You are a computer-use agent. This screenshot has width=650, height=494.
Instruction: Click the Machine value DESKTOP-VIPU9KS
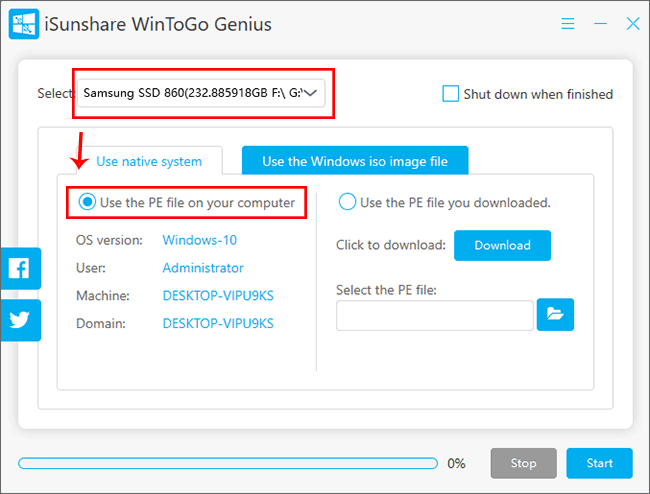pos(218,295)
